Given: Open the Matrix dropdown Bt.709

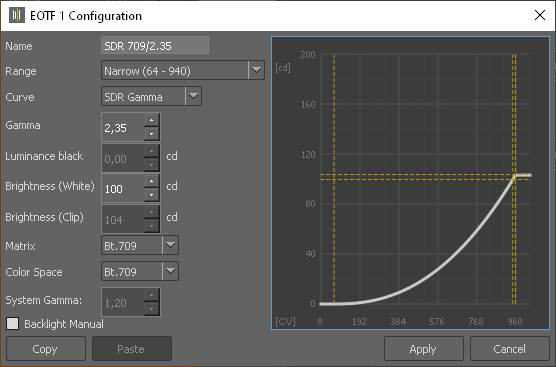Looking at the screenshot, I should [140, 245].
